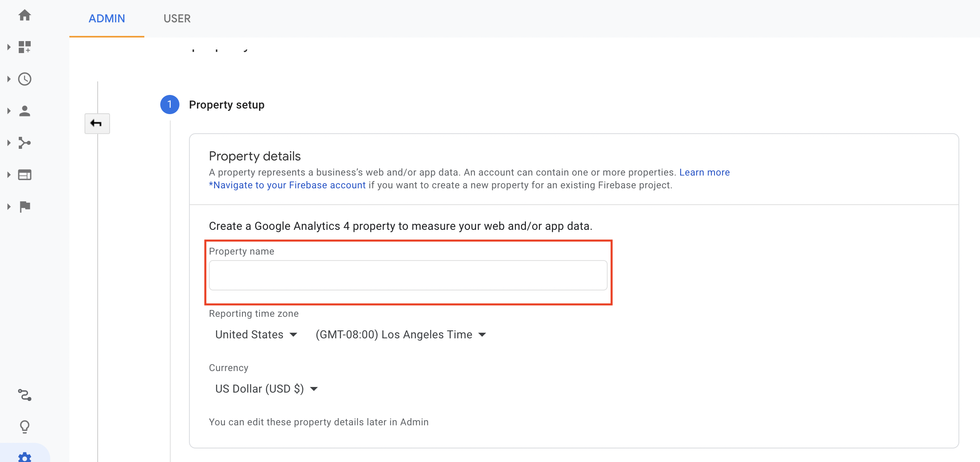Viewport: 980px width, 462px height.
Task: Expand the Realtime section arrow
Action: 9,79
